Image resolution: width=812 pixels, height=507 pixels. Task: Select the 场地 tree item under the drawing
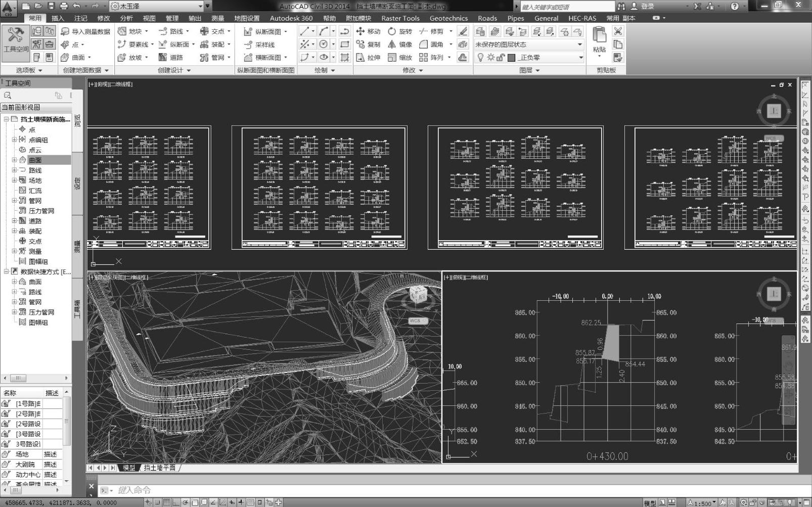click(x=35, y=180)
